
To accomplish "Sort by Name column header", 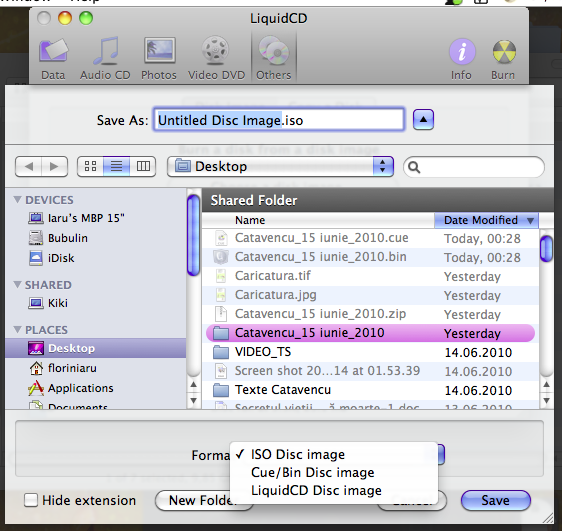I will point(318,220).
